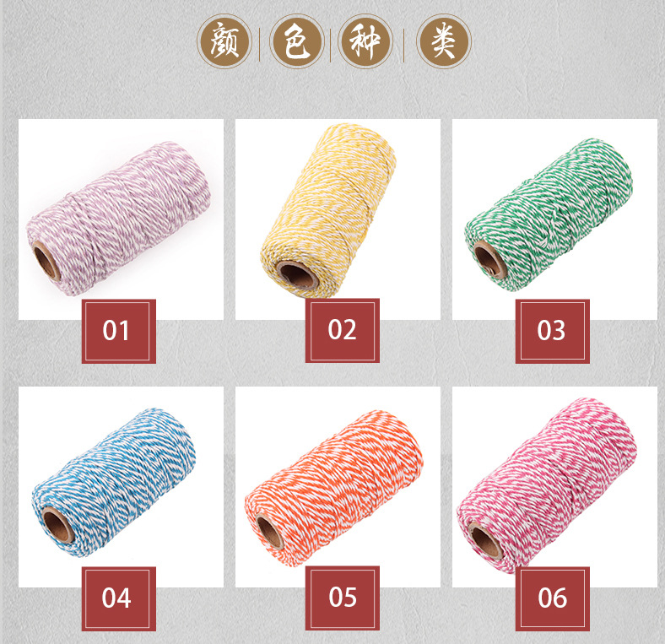Viewport: 665px width, 644px height.
Task: Click the cardboard core of yellow spool
Action: [297, 275]
